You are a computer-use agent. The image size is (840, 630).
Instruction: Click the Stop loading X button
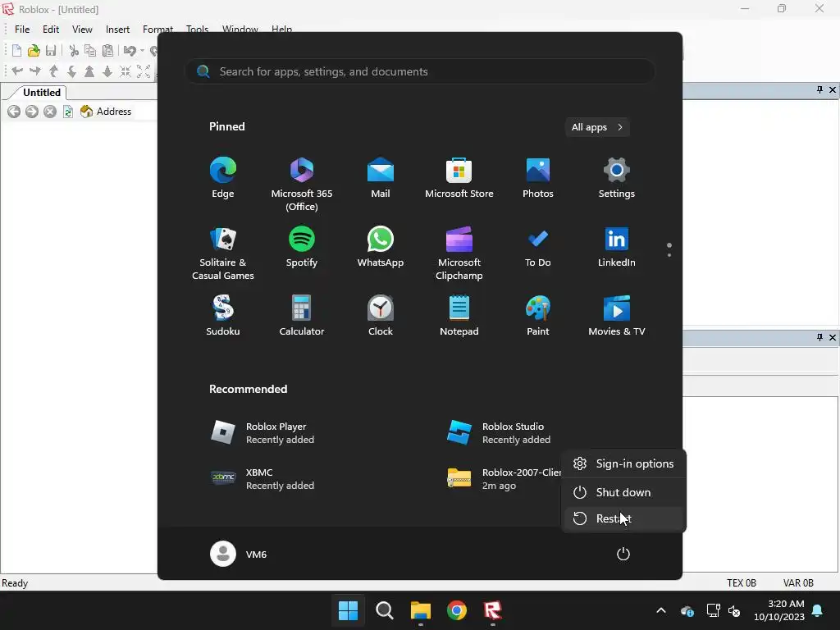(50, 112)
